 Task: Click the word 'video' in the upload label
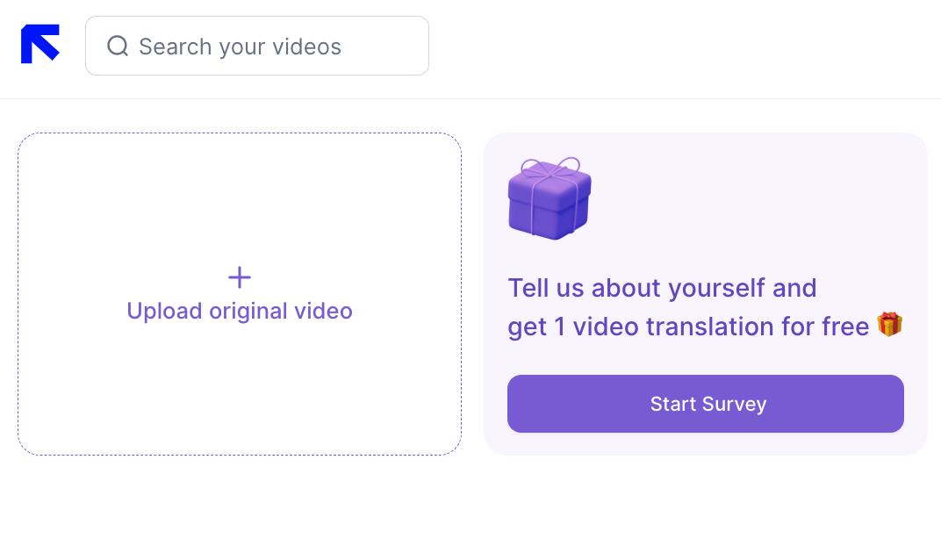tap(323, 312)
